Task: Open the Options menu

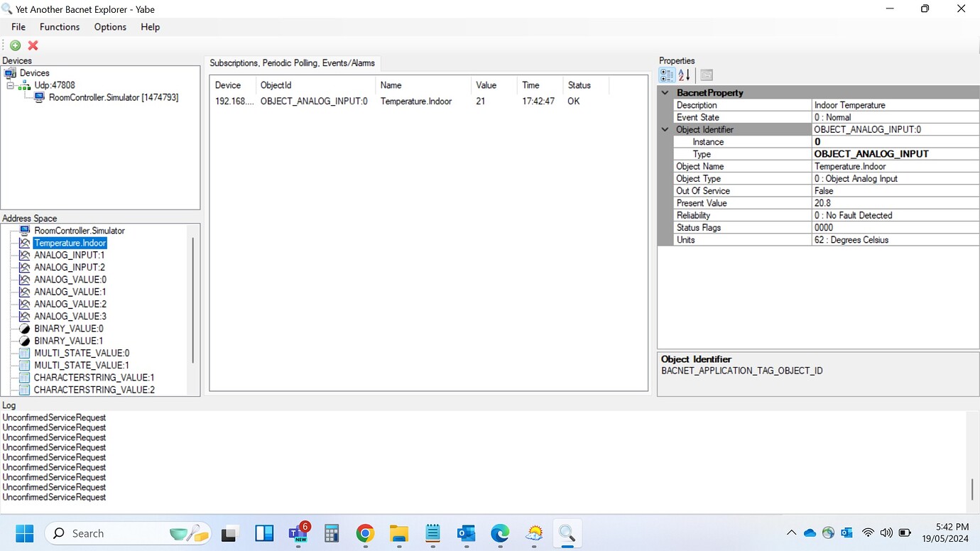Action: 109,27
